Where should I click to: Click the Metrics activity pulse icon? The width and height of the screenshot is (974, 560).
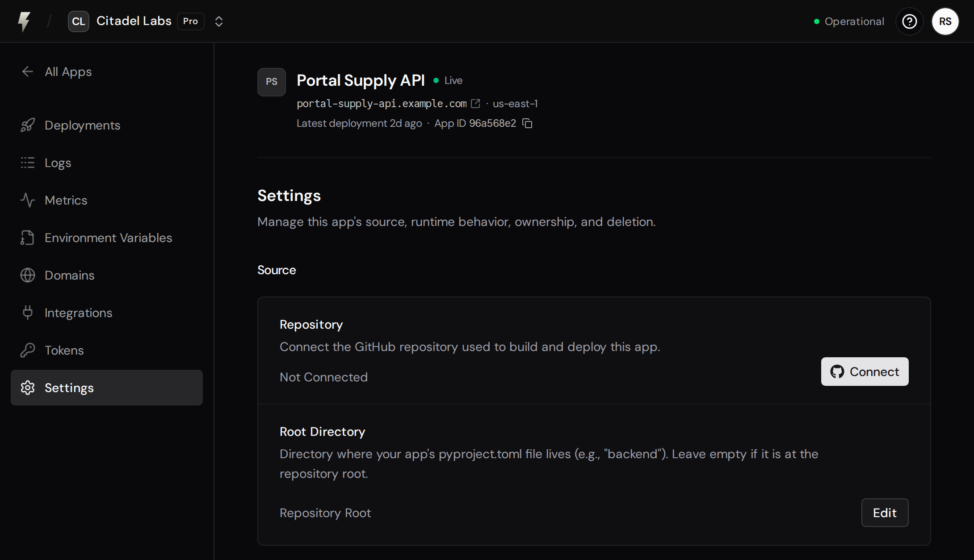click(x=28, y=200)
